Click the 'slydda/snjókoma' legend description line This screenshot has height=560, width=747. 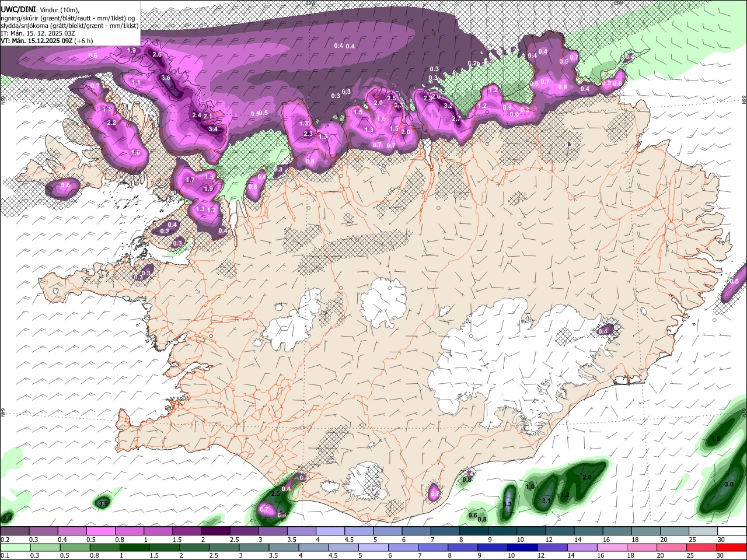click(x=70, y=25)
